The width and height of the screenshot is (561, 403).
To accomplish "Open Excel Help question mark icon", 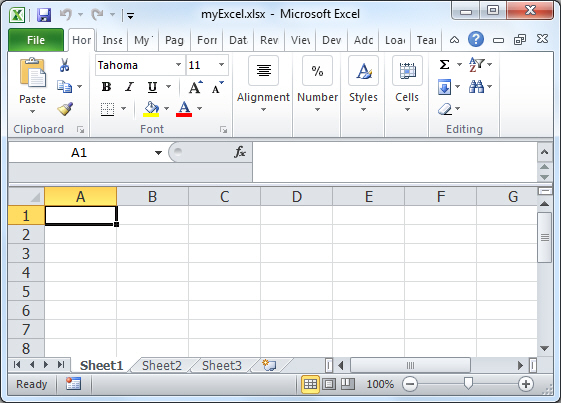I will pyautogui.click(x=476, y=39).
